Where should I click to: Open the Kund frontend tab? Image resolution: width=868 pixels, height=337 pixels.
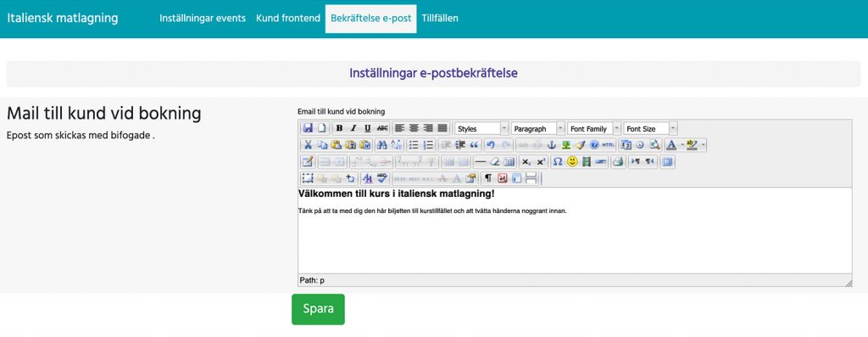(x=288, y=19)
